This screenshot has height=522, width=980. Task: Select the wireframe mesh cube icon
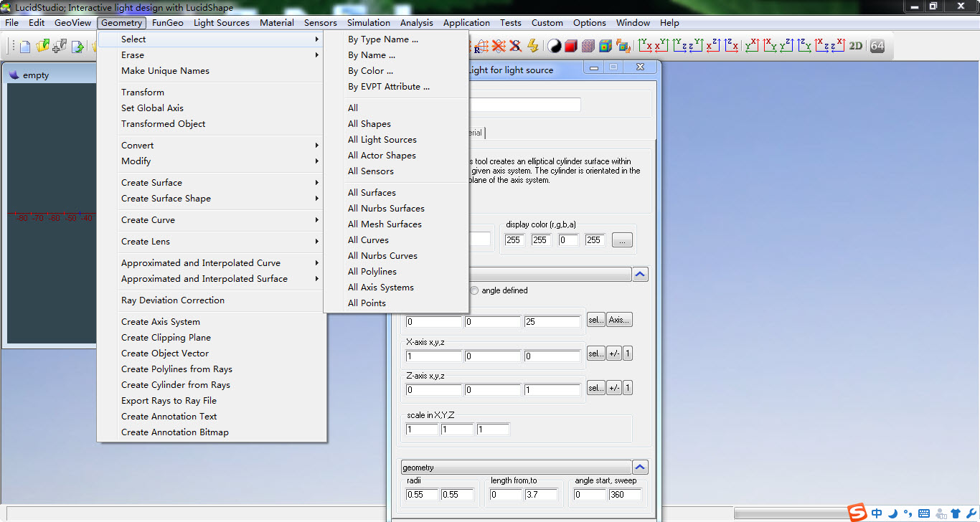(588, 46)
